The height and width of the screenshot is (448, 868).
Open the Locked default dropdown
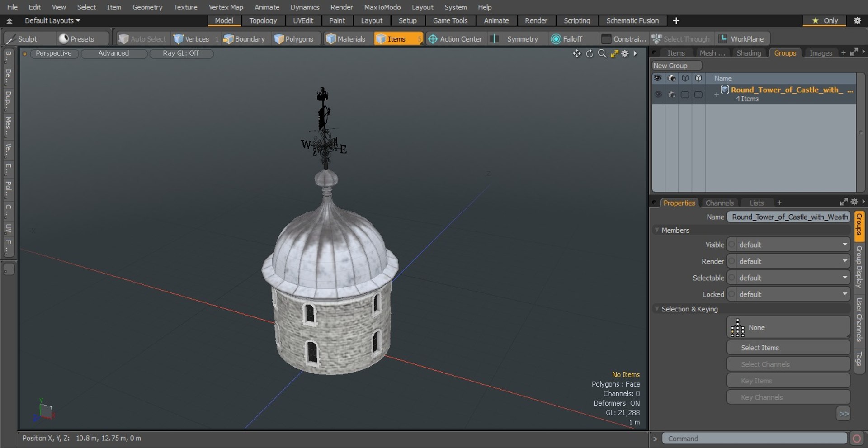(793, 294)
